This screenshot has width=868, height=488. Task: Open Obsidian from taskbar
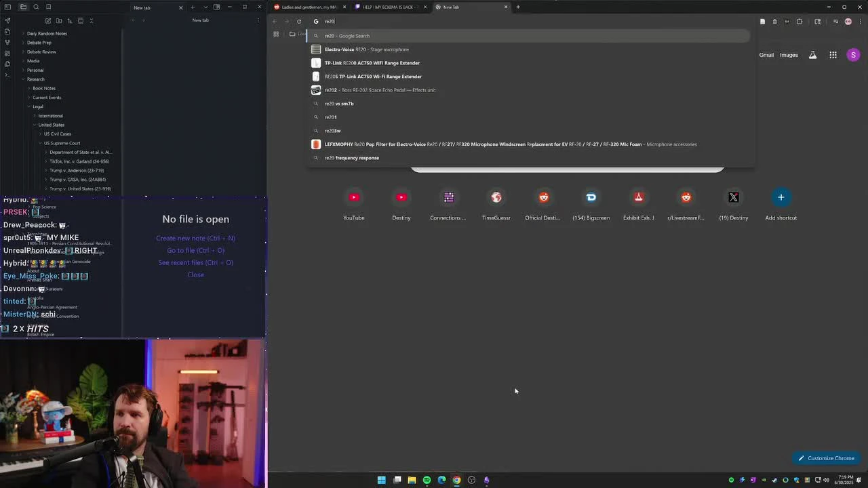click(486, 480)
